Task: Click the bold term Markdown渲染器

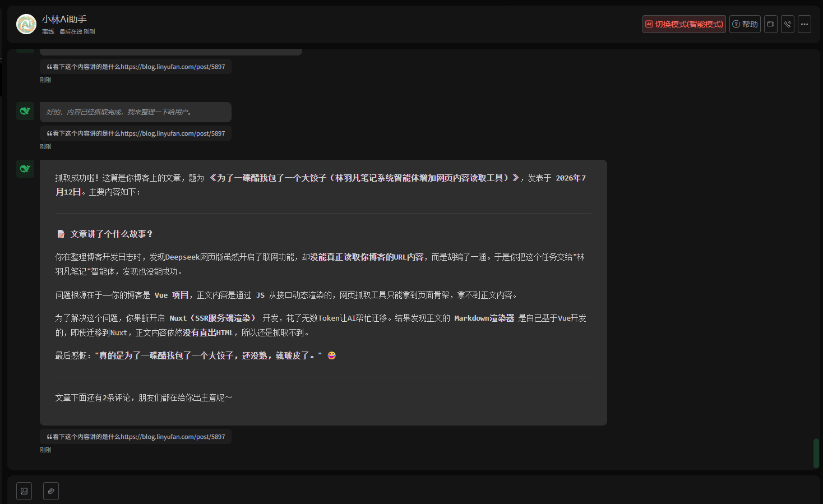Action: click(484, 318)
